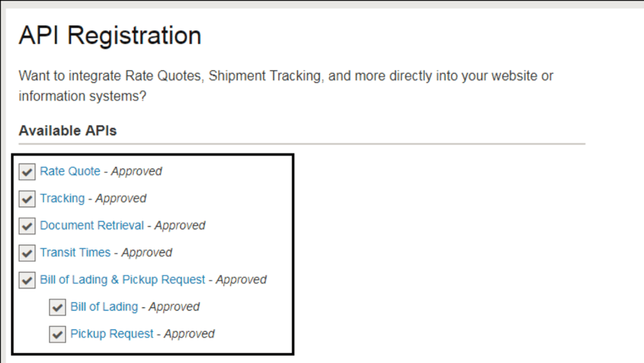Open the indented Pickup Request link
The width and height of the screenshot is (644, 363).
[x=112, y=334]
